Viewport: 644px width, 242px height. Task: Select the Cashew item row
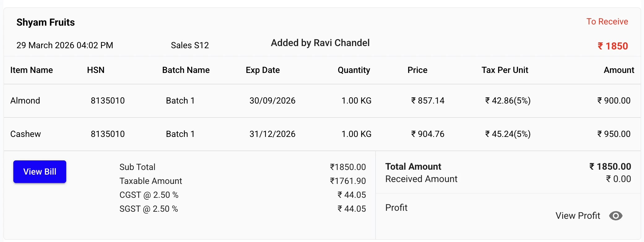tap(25, 134)
